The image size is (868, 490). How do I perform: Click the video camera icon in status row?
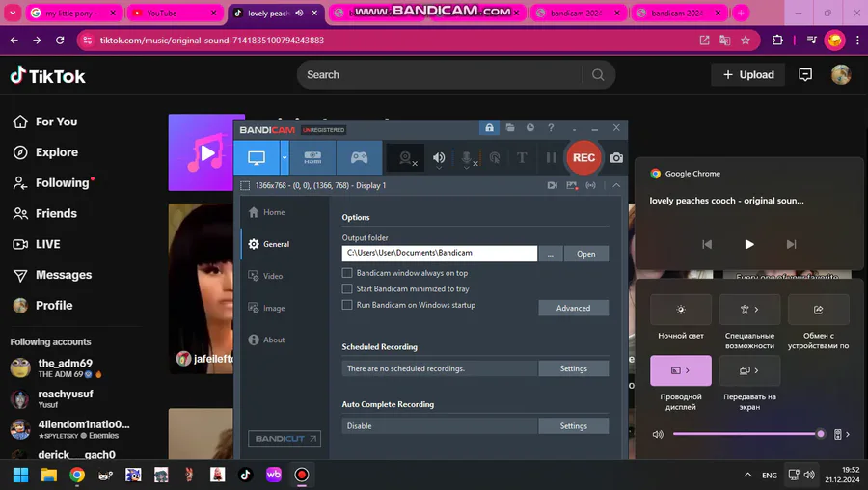click(x=552, y=185)
